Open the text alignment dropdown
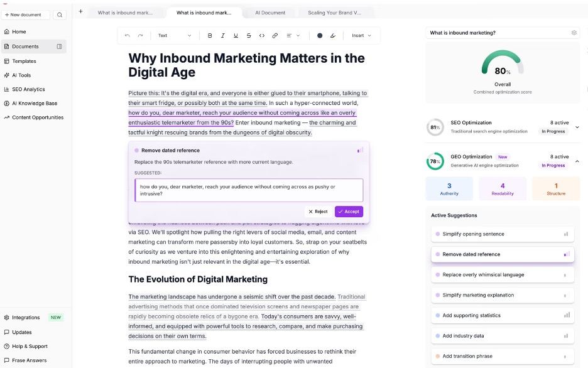 click(x=293, y=36)
